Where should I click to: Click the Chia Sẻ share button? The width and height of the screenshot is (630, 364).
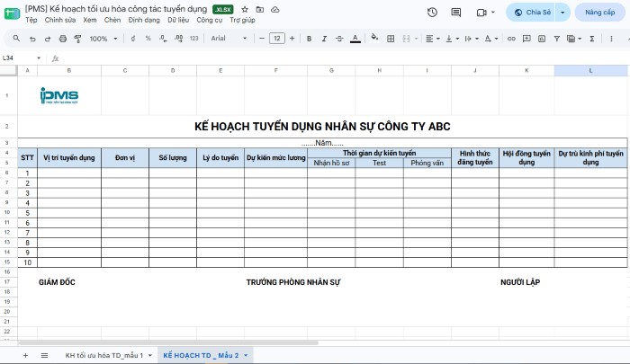pyautogui.click(x=532, y=13)
